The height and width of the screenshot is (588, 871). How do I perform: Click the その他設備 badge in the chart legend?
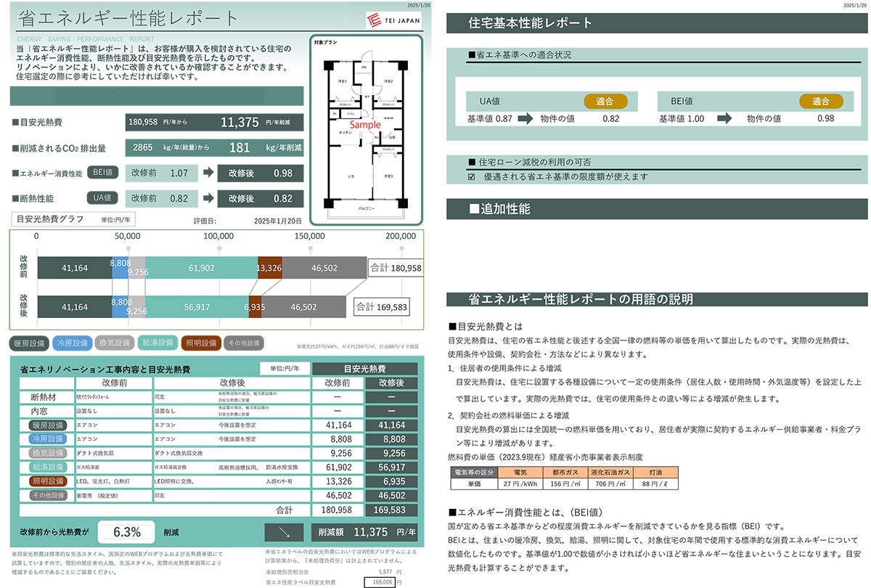coord(245,343)
